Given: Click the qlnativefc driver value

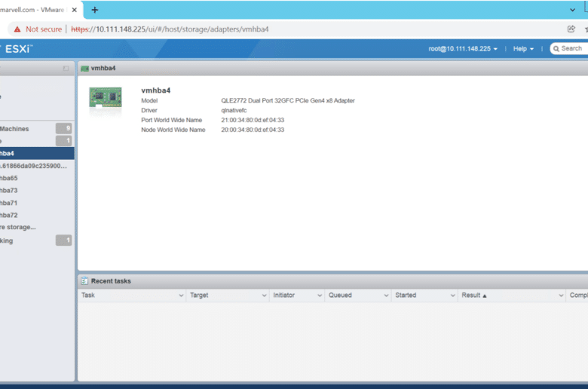Looking at the screenshot, I should click(x=234, y=110).
